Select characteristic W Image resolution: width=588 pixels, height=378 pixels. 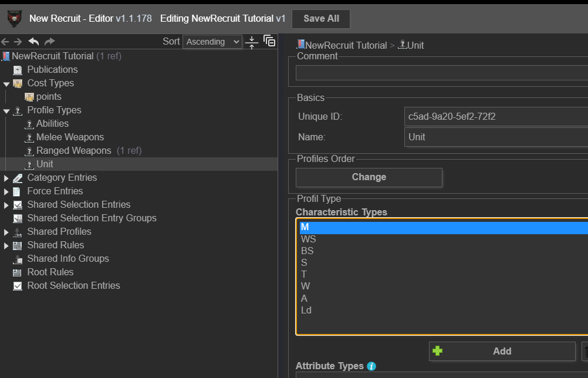[x=444, y=286]
